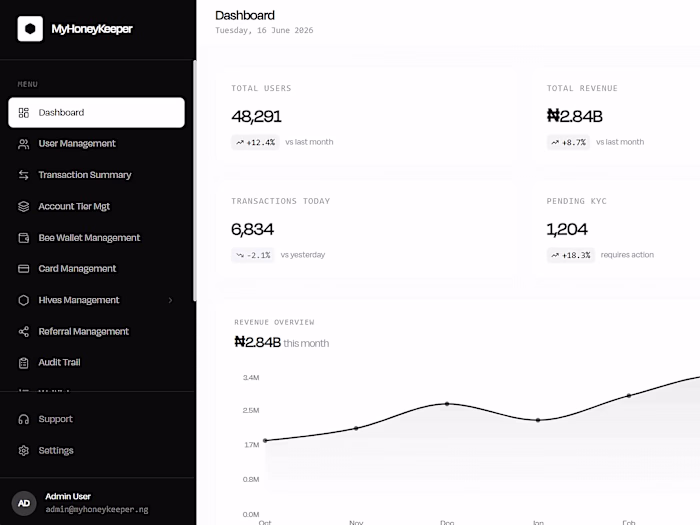700x525 pixels.
Task: Click the 3.4M y-axis label
Action: 251,378
